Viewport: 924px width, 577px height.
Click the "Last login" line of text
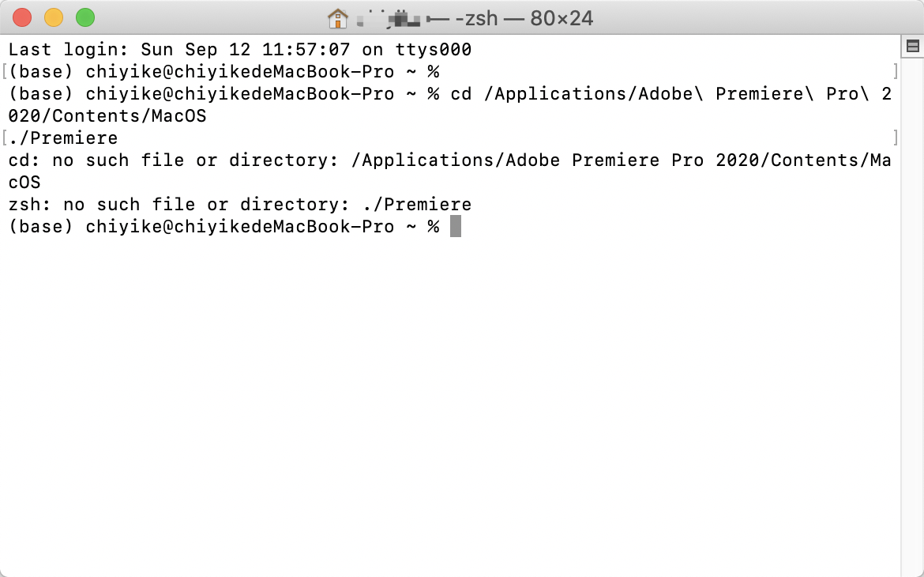[x=240, y=50]
